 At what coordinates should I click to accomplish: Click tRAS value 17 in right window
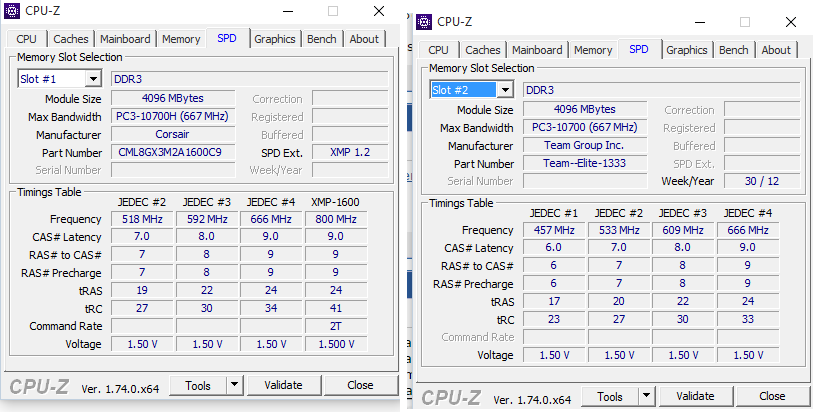coord(554,301)
